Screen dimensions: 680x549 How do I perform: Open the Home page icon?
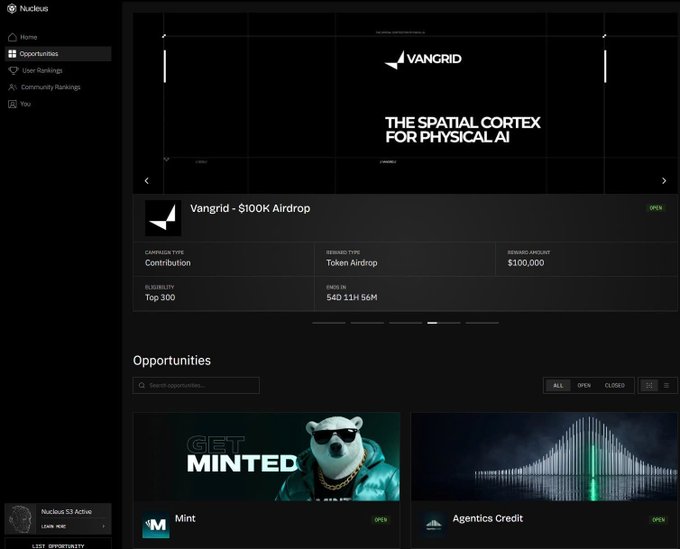pos(13,37)
